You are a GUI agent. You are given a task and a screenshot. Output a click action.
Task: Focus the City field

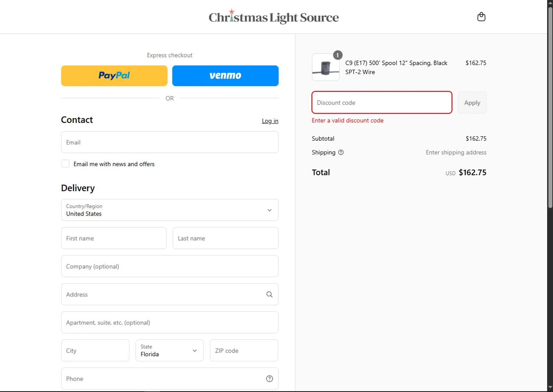point(95,350)
